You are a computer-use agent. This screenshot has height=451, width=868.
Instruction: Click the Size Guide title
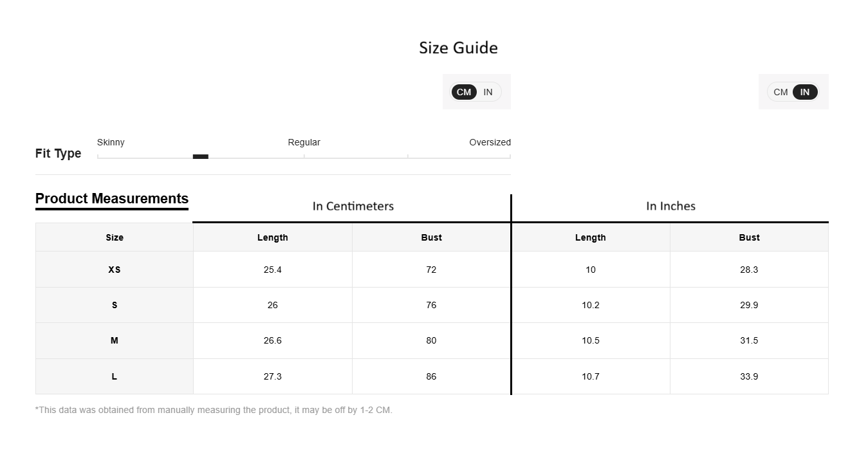pyautogui.click(x=458, y=48)
